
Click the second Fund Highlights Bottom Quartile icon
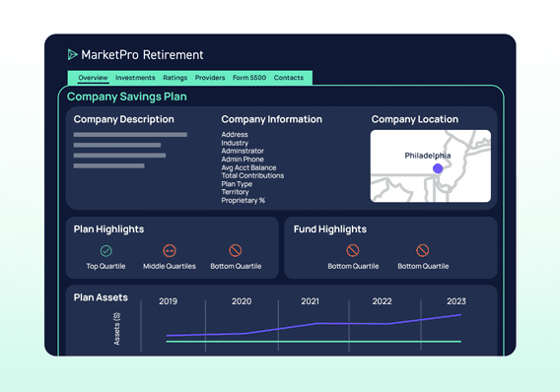(423, 250)
